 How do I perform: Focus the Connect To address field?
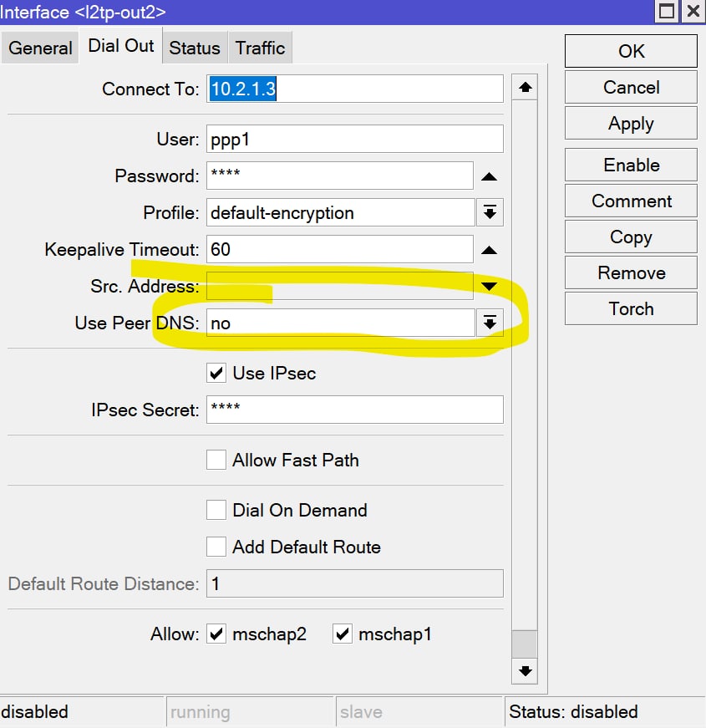[354, 89]
